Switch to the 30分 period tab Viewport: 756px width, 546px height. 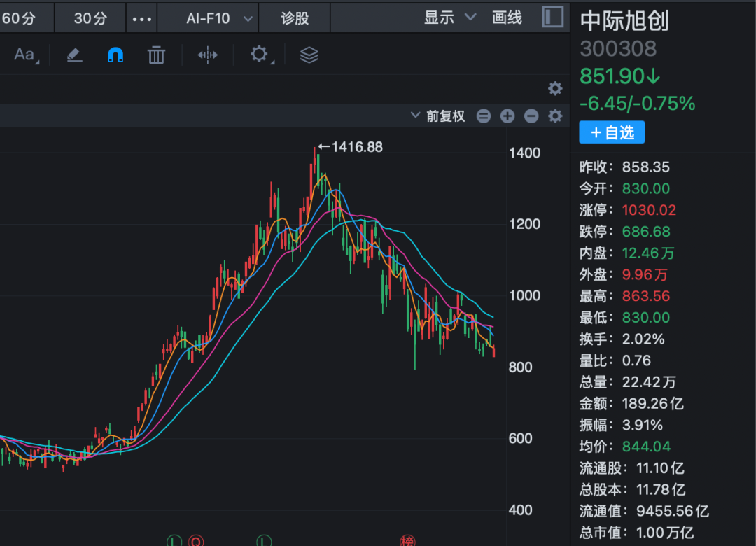click(90, 18)
